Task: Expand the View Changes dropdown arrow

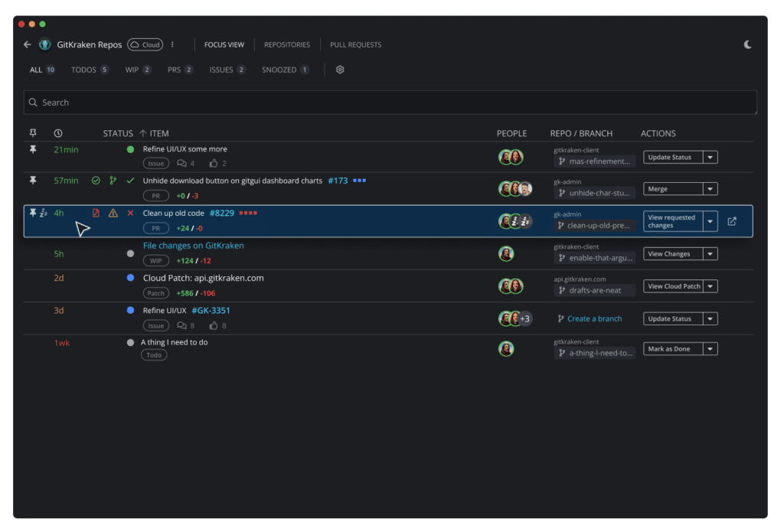Action: point(710,254)
